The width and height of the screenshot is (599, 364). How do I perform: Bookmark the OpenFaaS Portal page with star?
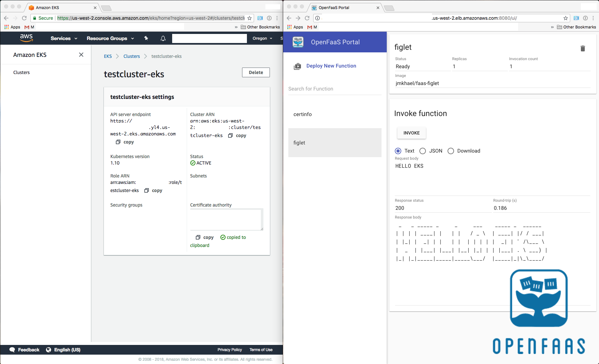[566, 18]
